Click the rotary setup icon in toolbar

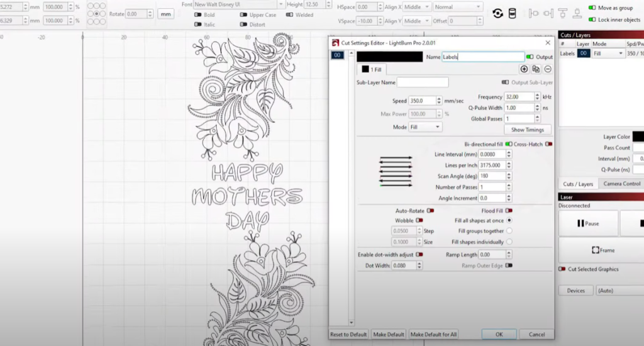pyautogui.click(x=497, y=13)
